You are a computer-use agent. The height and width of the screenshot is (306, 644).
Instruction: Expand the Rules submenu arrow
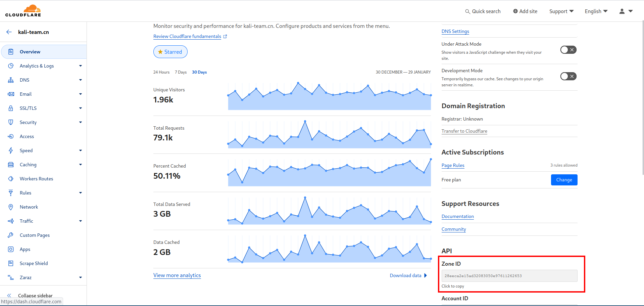[x=81, y=193]
